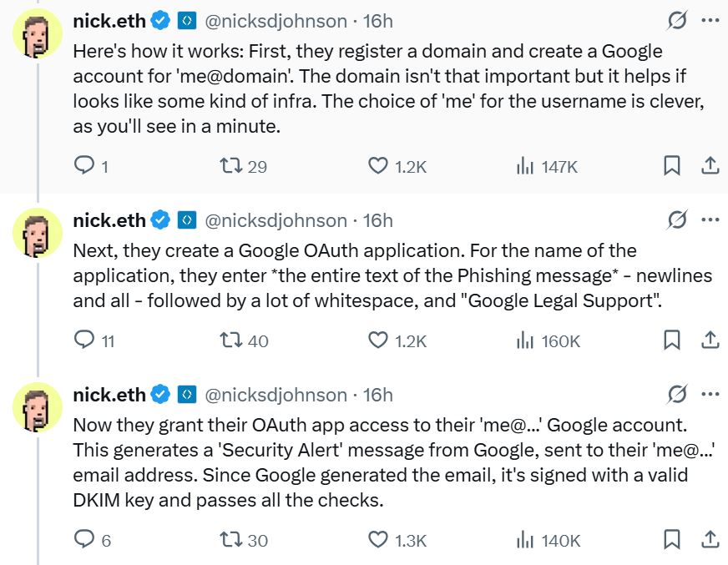Open more options on the Security Alert tweet
Viewport: 728px width, 565px height.
point(710,395)
